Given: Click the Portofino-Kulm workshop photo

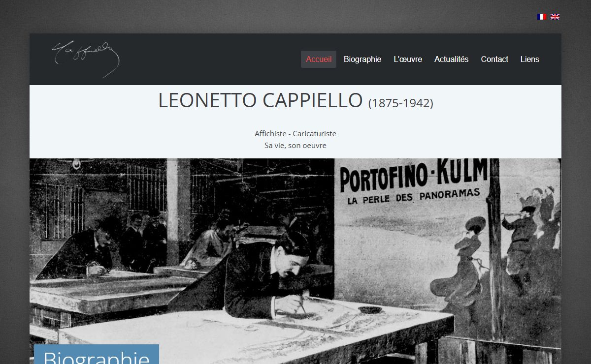Looking at the screenshot, I should pyautogui.click(x=295, y=261).
